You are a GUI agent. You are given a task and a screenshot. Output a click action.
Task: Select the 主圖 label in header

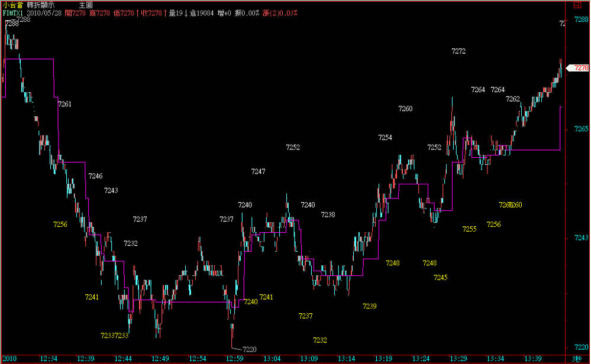85,5
